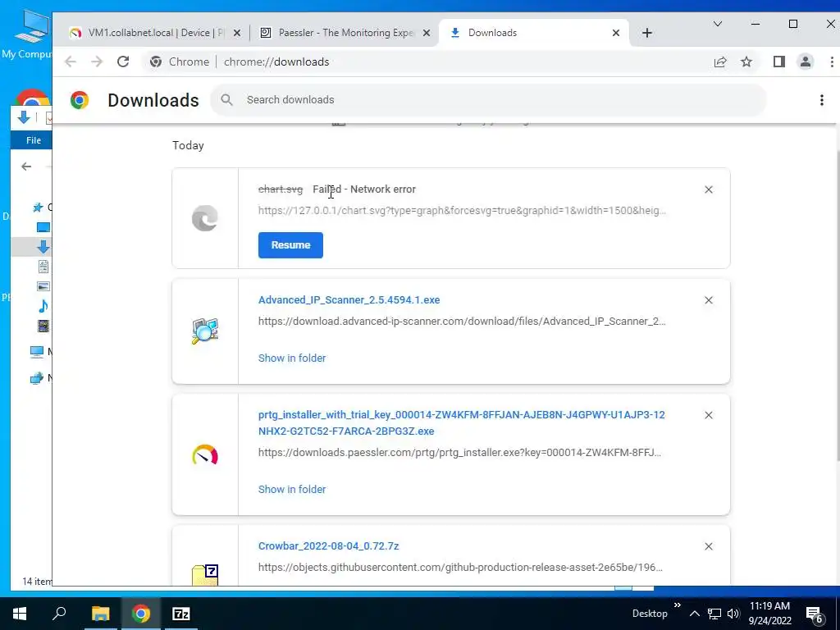Open 7-Zip from the taskbar
Screen dimensions: 840x630
coord(181,614)
